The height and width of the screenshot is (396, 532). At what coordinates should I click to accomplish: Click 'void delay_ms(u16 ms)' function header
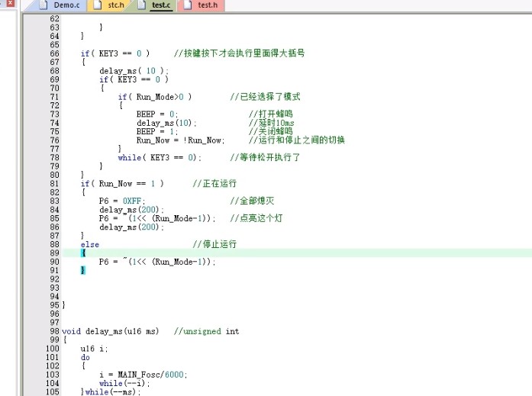click(x=110, y=331)
